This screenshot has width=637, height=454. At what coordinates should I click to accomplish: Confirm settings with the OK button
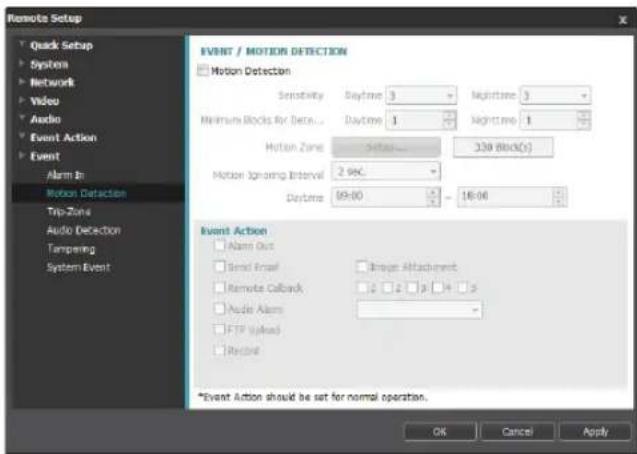point(440,431)
